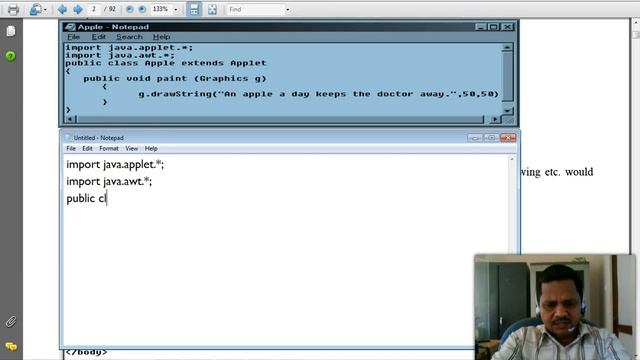This screenshot has width=640, height=360.
Task: Click the zoom in round button
Action: pos(142,9)
